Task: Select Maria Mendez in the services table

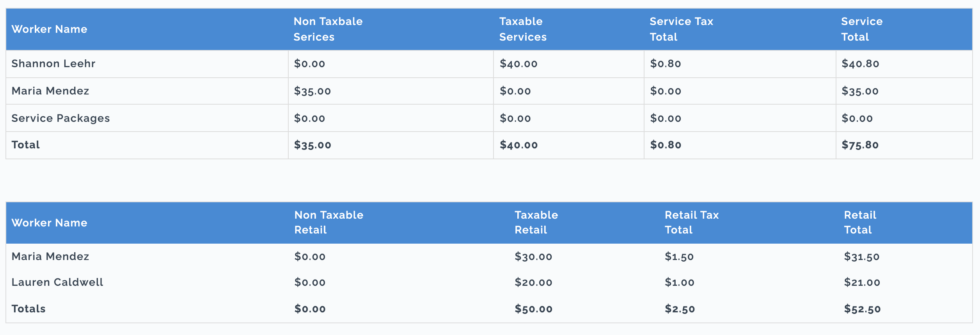Action: point(50,91)
